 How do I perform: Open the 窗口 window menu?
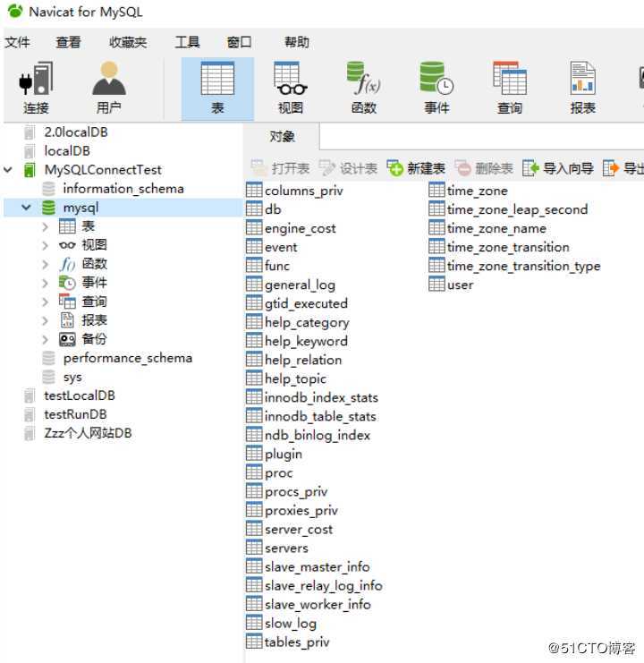click(x=239, y=42)
